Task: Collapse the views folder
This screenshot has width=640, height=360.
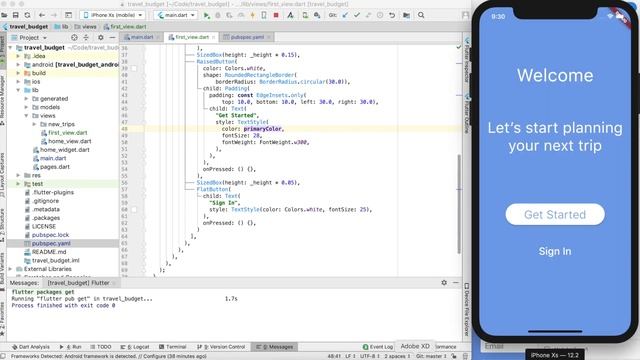Action: click(26, 116)
